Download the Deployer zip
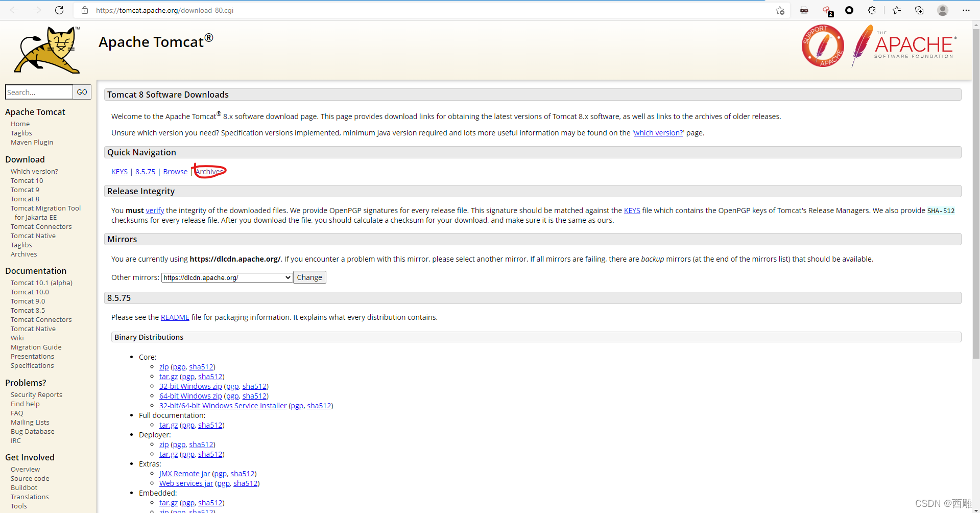Screen dimensions: 980x513 click(164, 445)
